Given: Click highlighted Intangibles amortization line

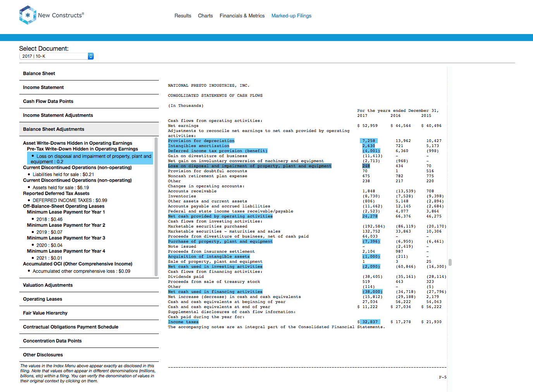Looking at the screenshot, I should (x=198, y=146).
